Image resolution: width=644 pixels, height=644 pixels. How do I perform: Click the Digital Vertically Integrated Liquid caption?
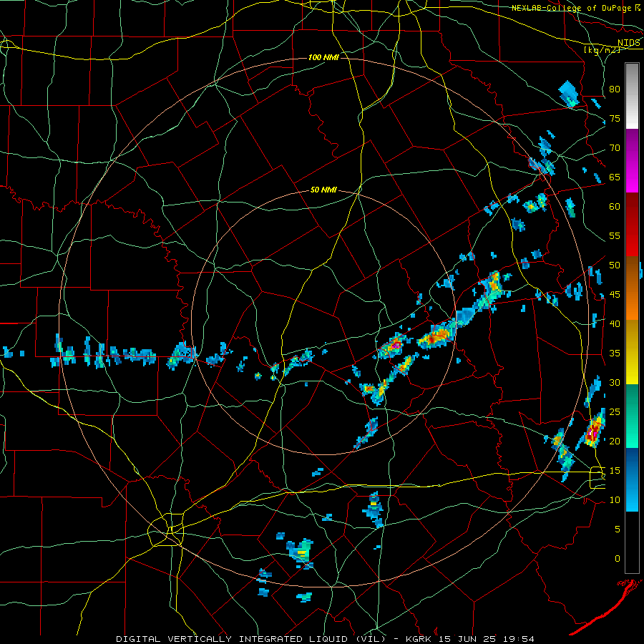[250, 639]
